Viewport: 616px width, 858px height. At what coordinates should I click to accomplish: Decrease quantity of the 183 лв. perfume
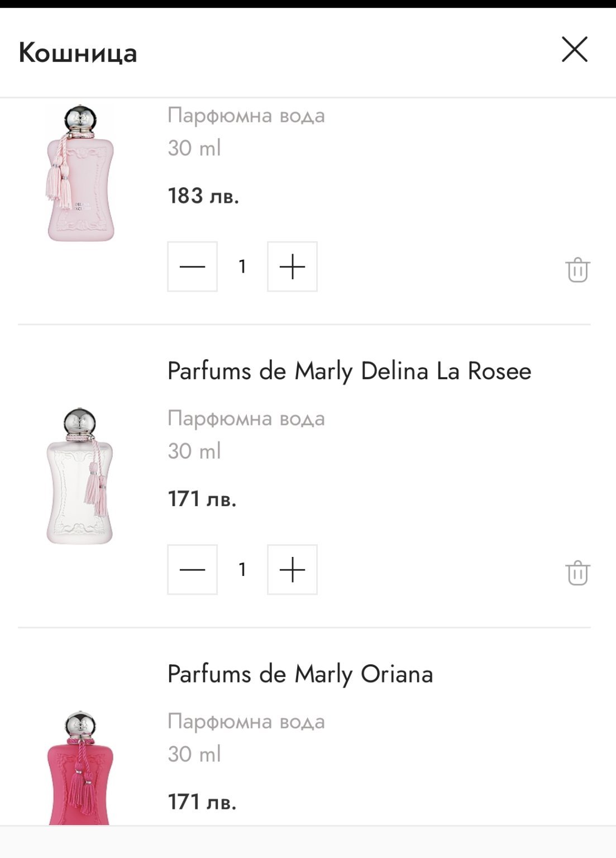click(192, 266)
